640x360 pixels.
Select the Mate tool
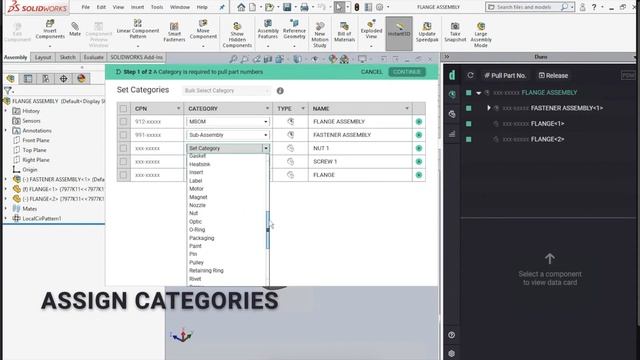pyautogui.click(x=75, y=29)
